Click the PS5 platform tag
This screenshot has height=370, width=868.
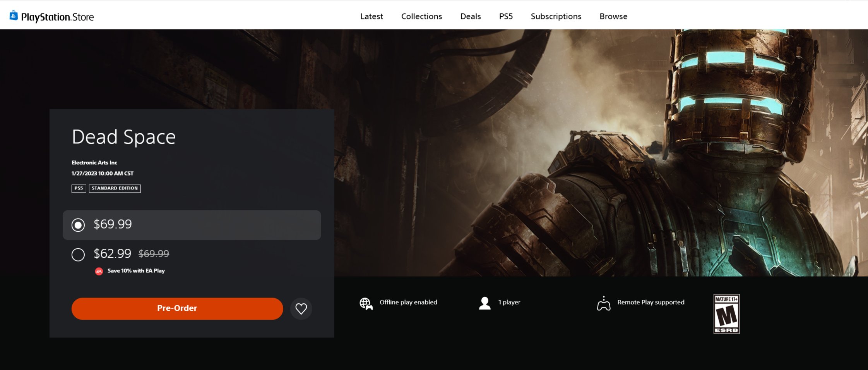coord(79,188)
